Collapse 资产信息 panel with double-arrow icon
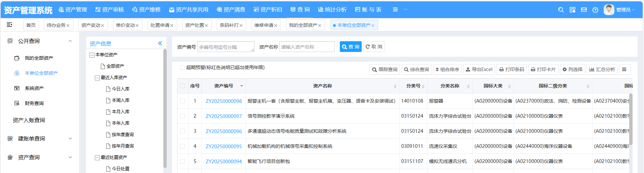This screenshot has height=173, width=644. pyautogui.click(x=160, y=43)
